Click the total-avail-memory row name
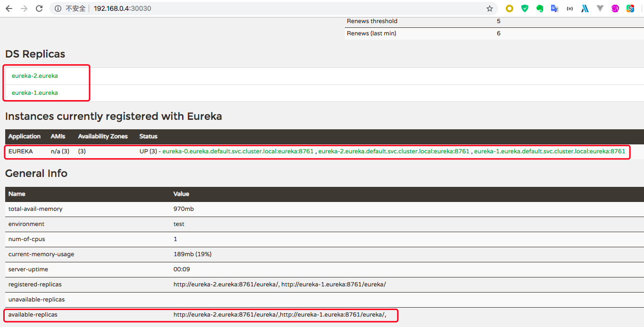Screen dimensions: 644x327 pos(35,209)
